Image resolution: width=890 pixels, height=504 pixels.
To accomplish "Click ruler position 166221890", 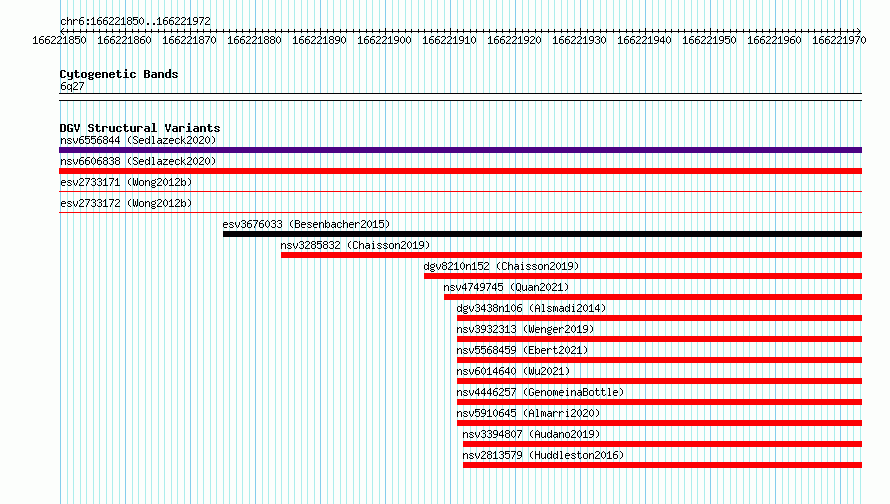I will click(x=320, y=40).
